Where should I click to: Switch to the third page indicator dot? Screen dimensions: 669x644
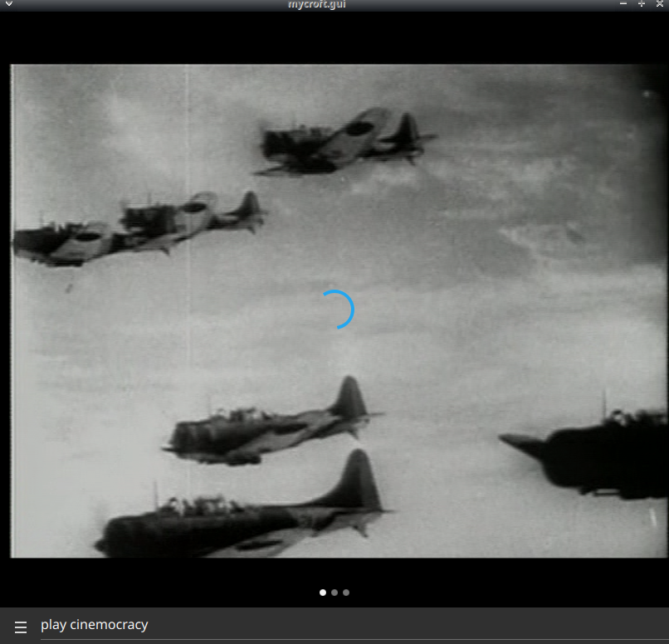346,593
